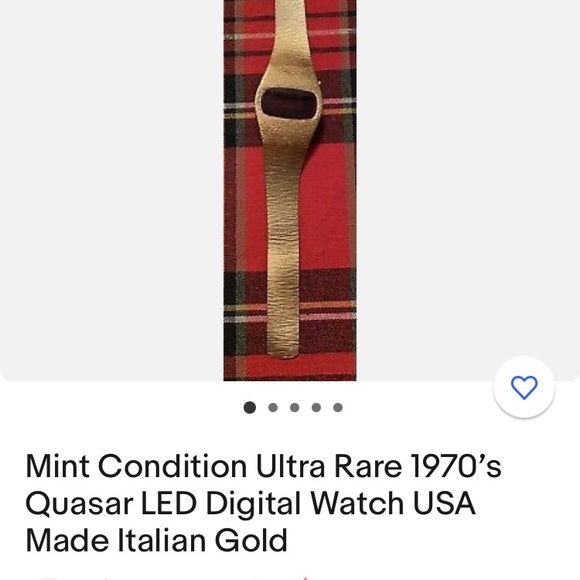
Task: Switch to last photo pagination dot
Action: [338, 407]
